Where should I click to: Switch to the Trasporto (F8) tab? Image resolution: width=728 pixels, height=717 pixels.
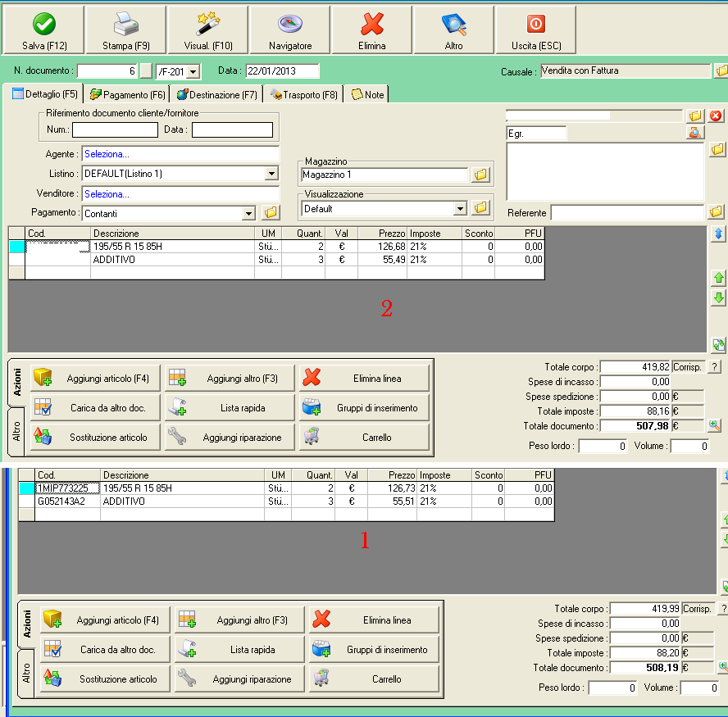point(303,95)
